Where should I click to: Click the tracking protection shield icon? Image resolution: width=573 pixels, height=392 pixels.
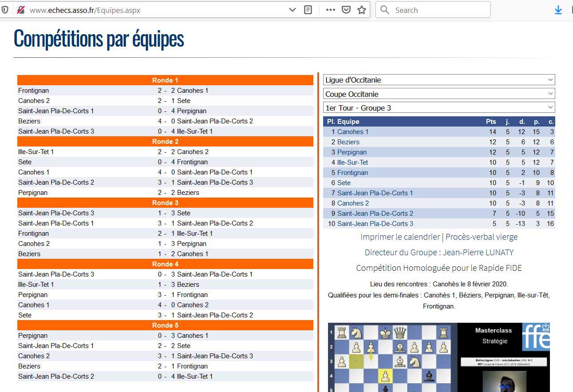[5, 10]
